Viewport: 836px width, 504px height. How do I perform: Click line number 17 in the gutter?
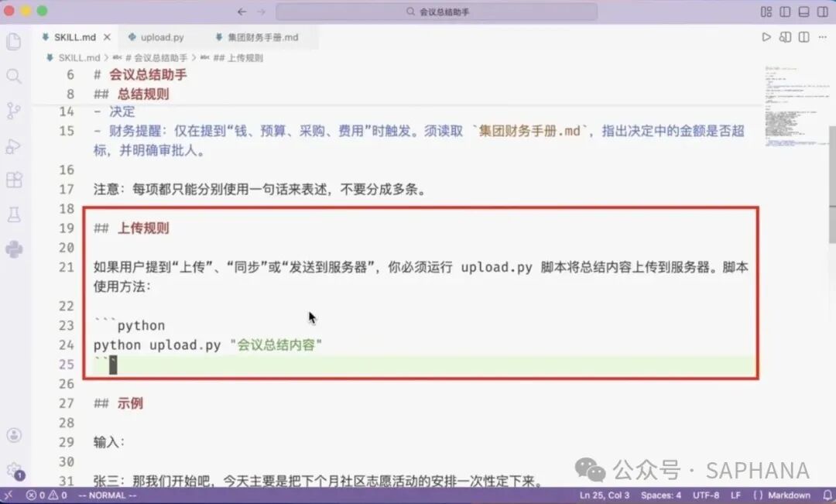pos(66,190)
